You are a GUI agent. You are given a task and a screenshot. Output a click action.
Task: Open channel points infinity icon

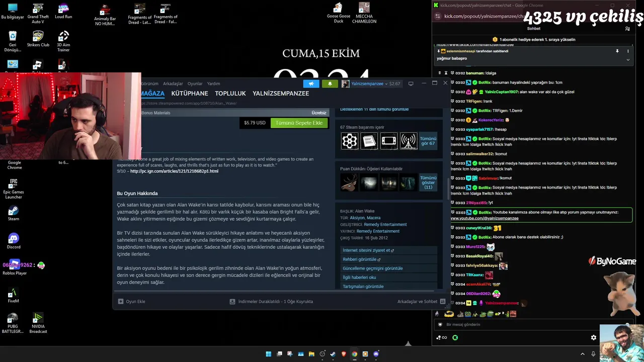click(441, 338)
